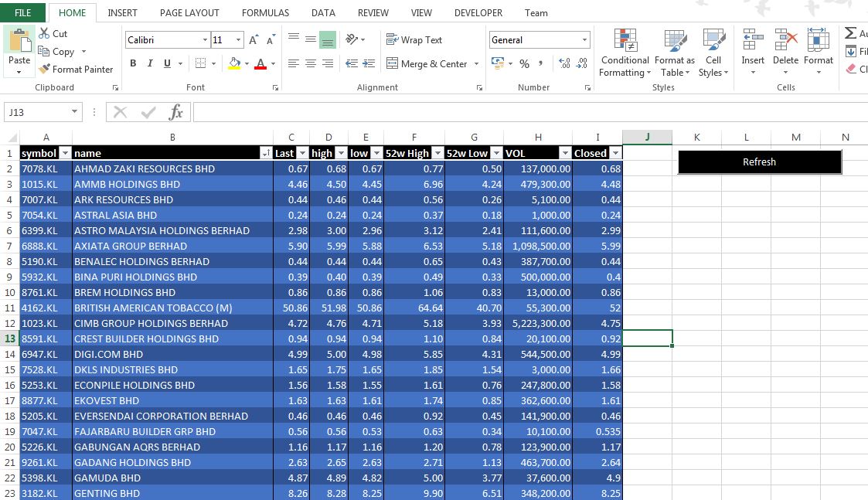Viewport: 868px width, 500px height.
Task: Click the Copy icon
Action: pyautogui.click(x=44, y=52)
